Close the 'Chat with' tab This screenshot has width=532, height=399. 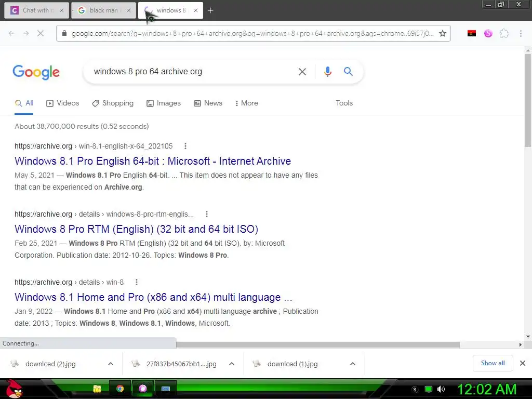(62, 10)
